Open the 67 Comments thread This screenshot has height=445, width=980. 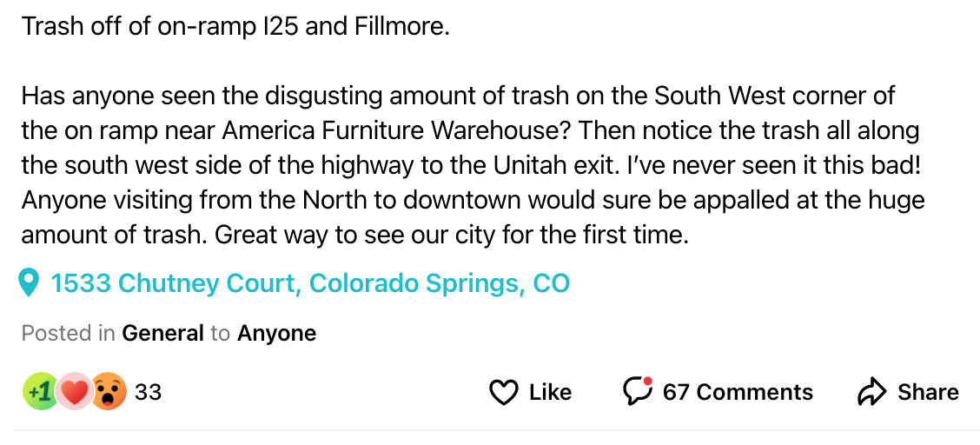click(737, 392)
